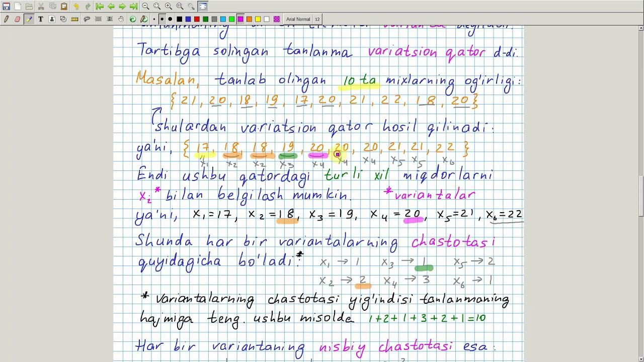This screenshot has height=362, width=644.
Task: Zoom in on the page
Action: 169,7
